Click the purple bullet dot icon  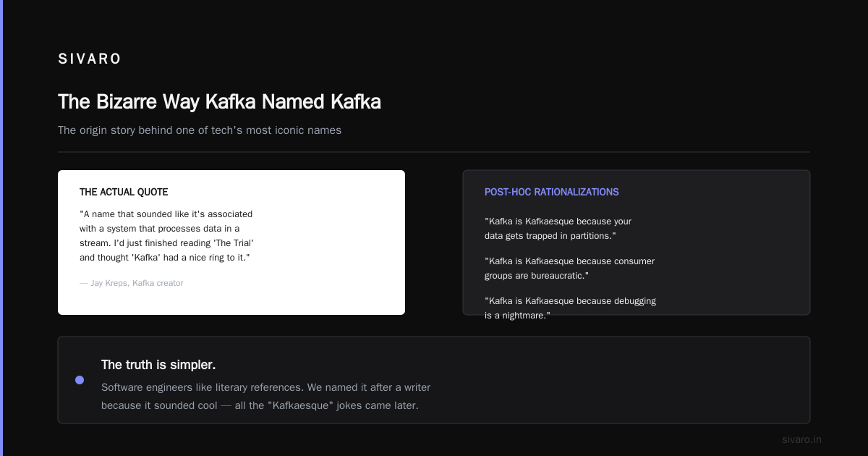[x=80, y=380]
